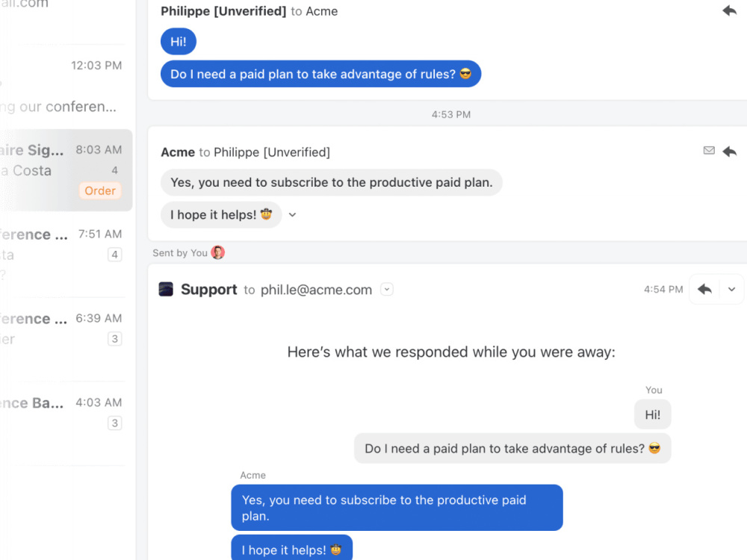
Task: Click blue 'Yes, you need to subscribe' email bubble
Action: [x=397, y=508]
